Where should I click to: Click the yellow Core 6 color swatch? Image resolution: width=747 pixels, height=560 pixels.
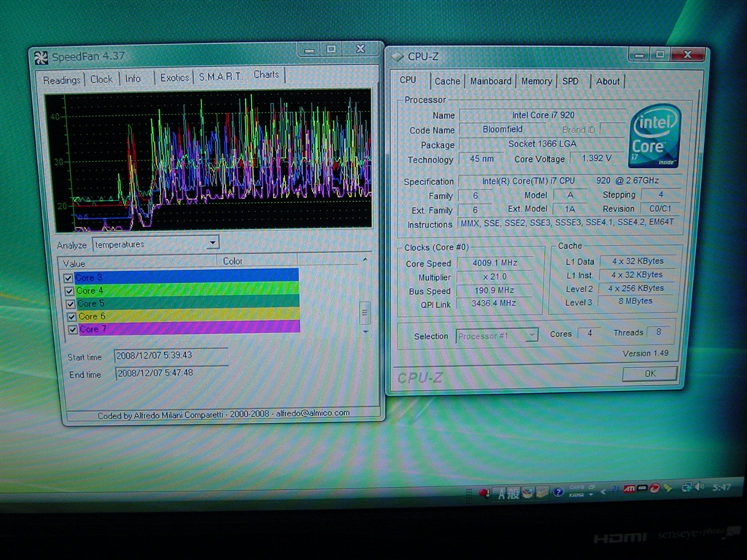[189, 314]
